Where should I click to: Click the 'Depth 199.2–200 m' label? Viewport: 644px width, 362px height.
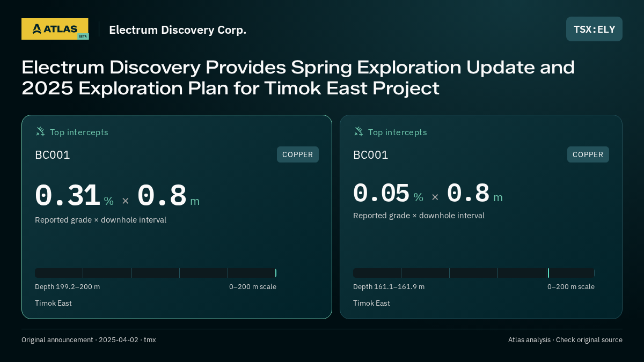coord(67,287)
